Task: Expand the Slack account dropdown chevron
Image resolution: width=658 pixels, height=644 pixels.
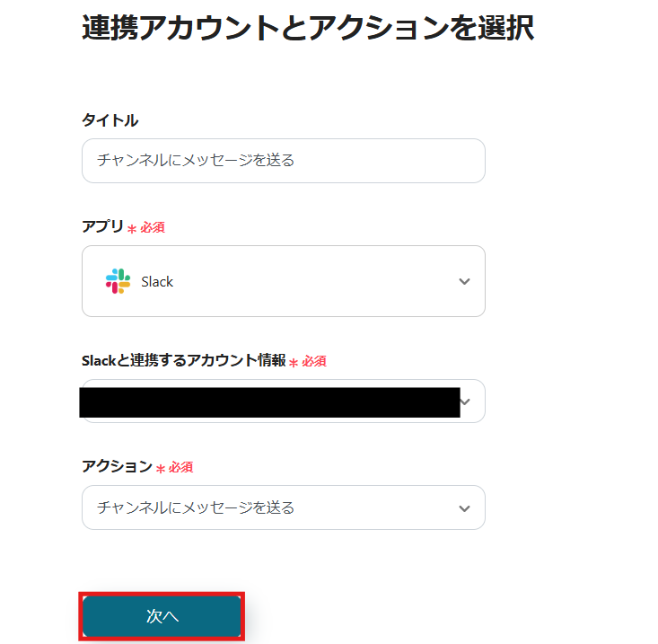Action: tap(465, 401)
